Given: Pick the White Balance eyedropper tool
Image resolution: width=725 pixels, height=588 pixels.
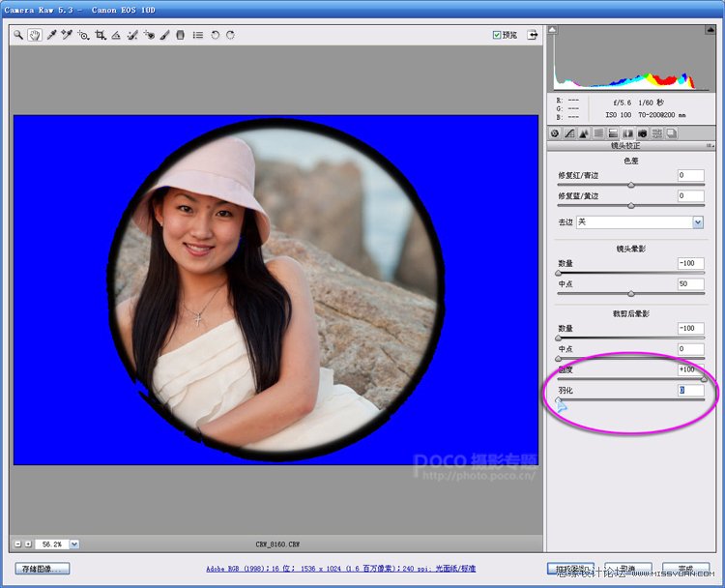Looking at the screenshot, I should [x=51, y=35].
